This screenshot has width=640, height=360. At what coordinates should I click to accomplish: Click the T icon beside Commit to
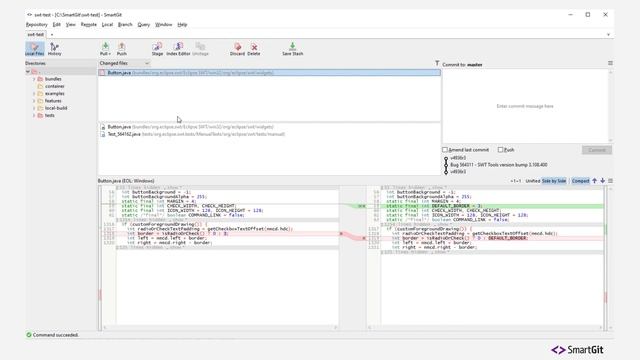(437, 64)
